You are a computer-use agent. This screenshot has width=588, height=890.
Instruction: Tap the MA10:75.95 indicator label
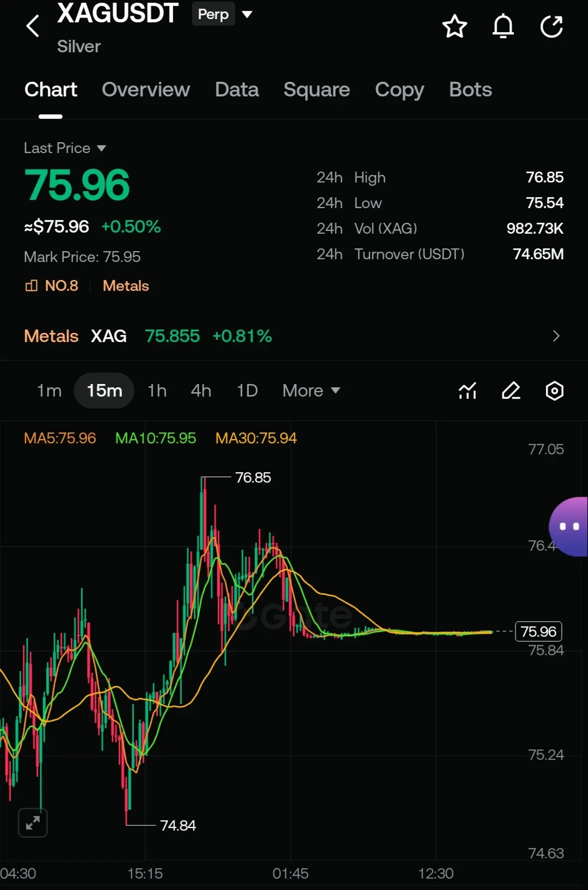pyautogui.click(x=156, y=438)
